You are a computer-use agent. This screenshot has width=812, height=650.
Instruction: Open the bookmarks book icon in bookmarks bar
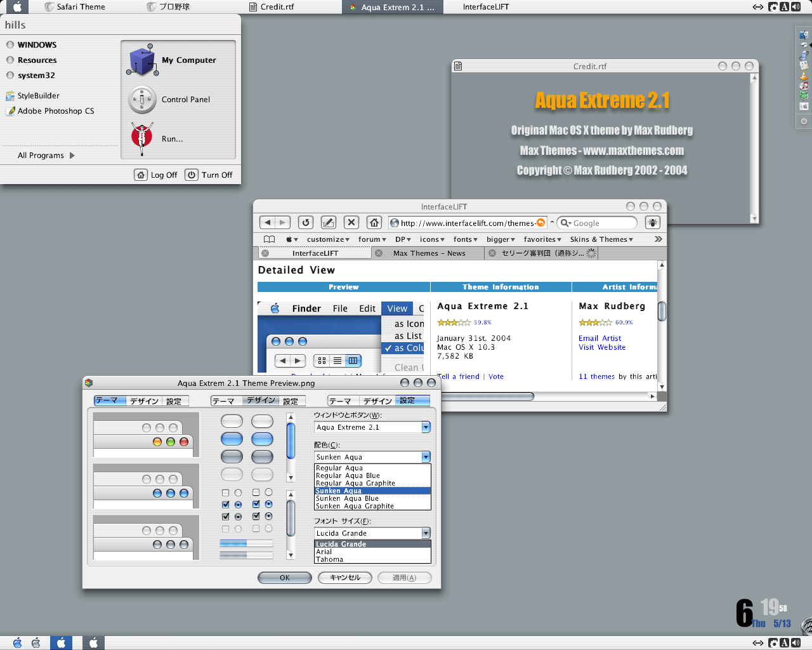click(x=269, y=239)
